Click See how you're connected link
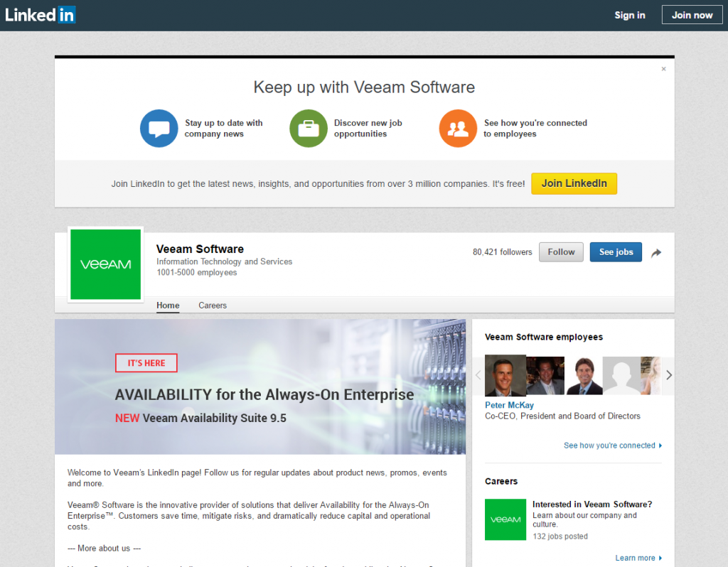This screenshot has height=567, width=728. (x=612, y=445)
